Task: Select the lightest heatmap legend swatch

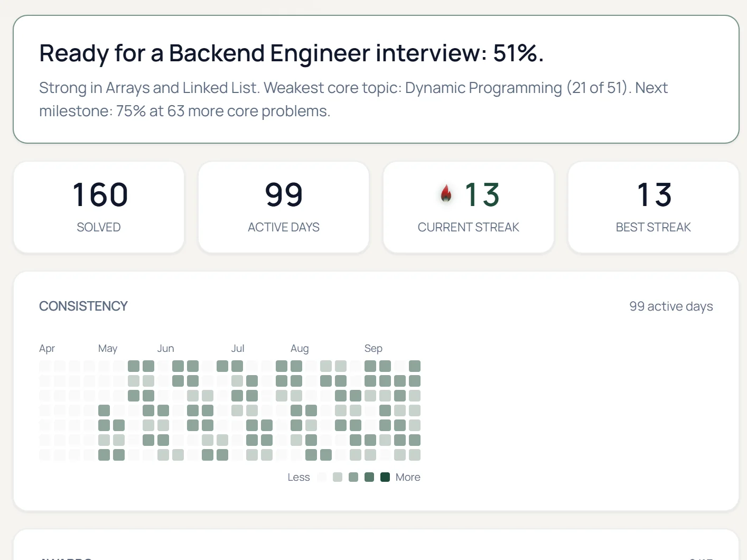Action: tap(322, 477)
